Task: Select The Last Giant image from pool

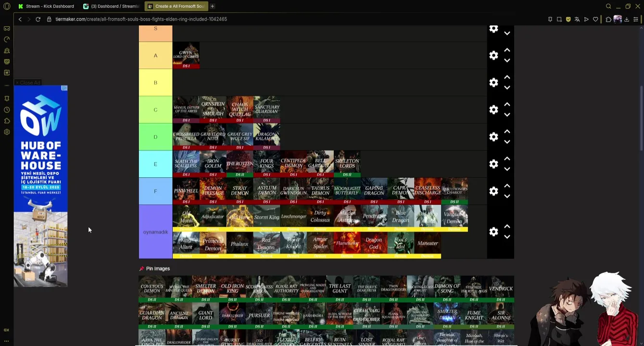Action: click(340, 289)
